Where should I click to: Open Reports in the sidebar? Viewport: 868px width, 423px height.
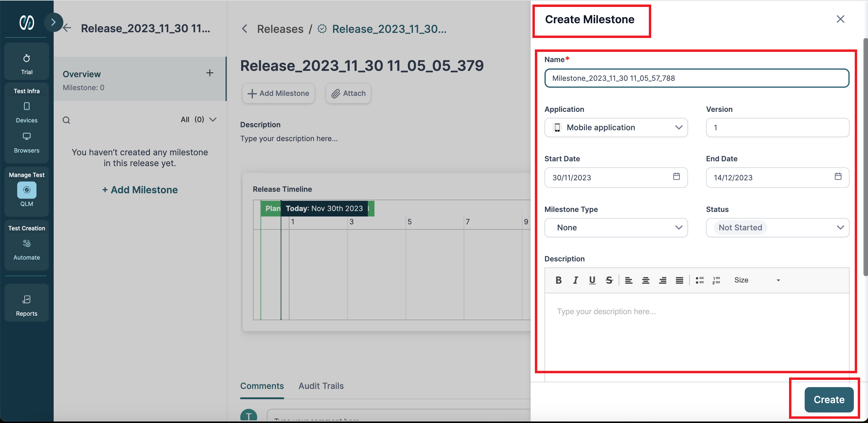click(27, 305)
